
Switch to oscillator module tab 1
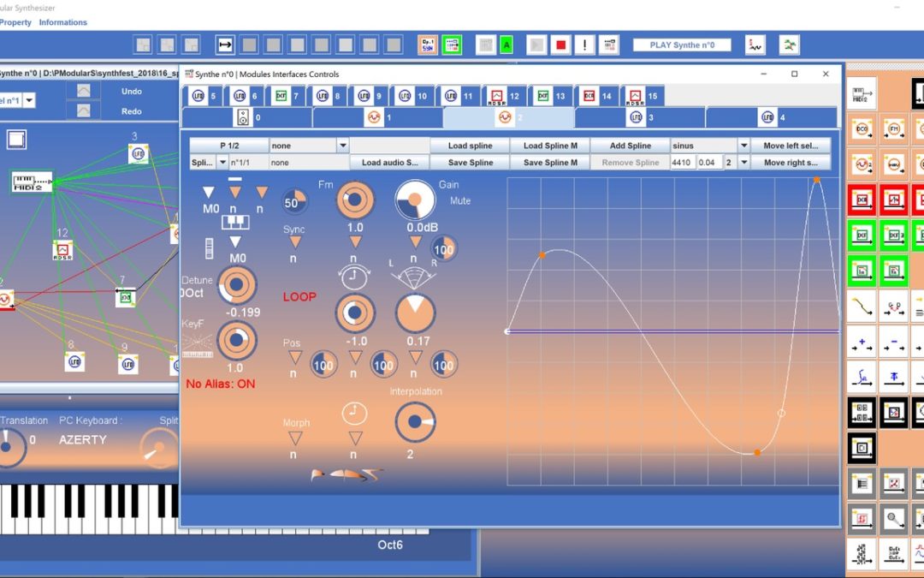click(378, 117)
